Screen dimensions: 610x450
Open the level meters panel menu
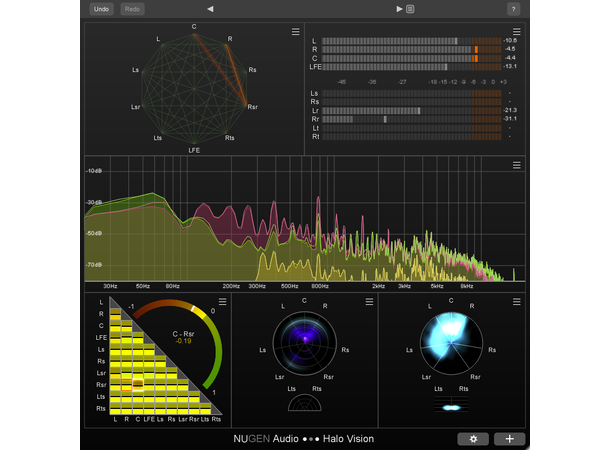pos(517,32)
